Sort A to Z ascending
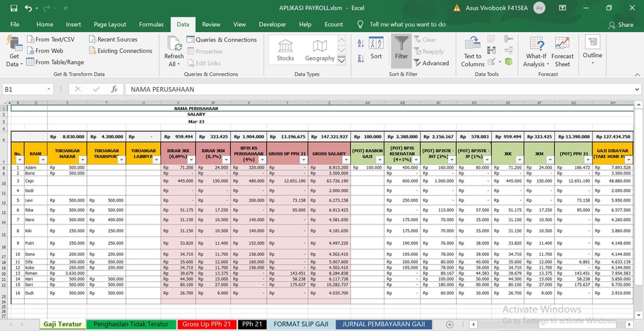 [x=361, y=43]
